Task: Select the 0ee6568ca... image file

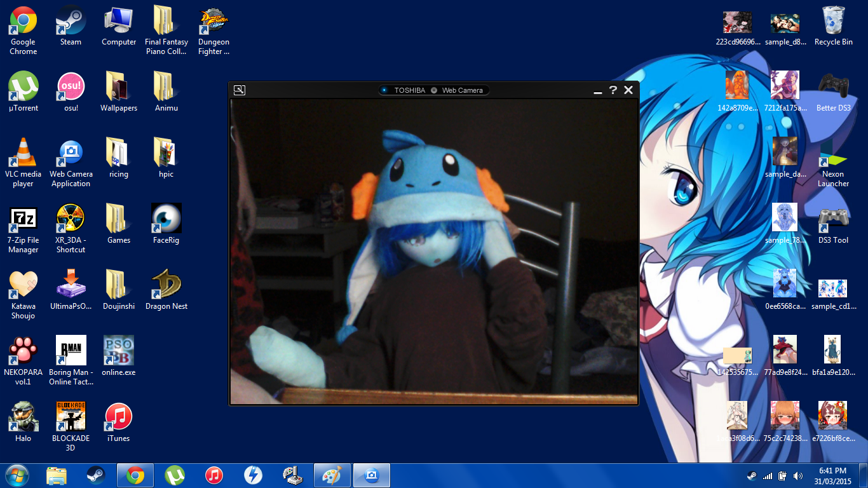Action: coord(785,290)
